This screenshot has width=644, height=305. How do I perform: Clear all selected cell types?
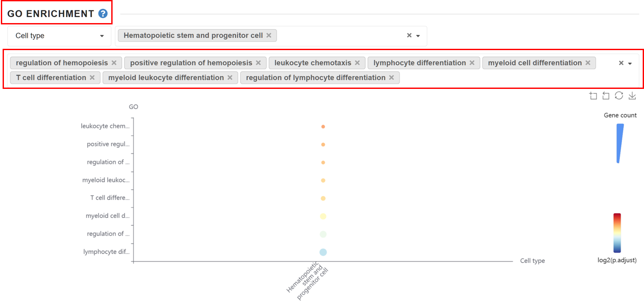point(409,35)
